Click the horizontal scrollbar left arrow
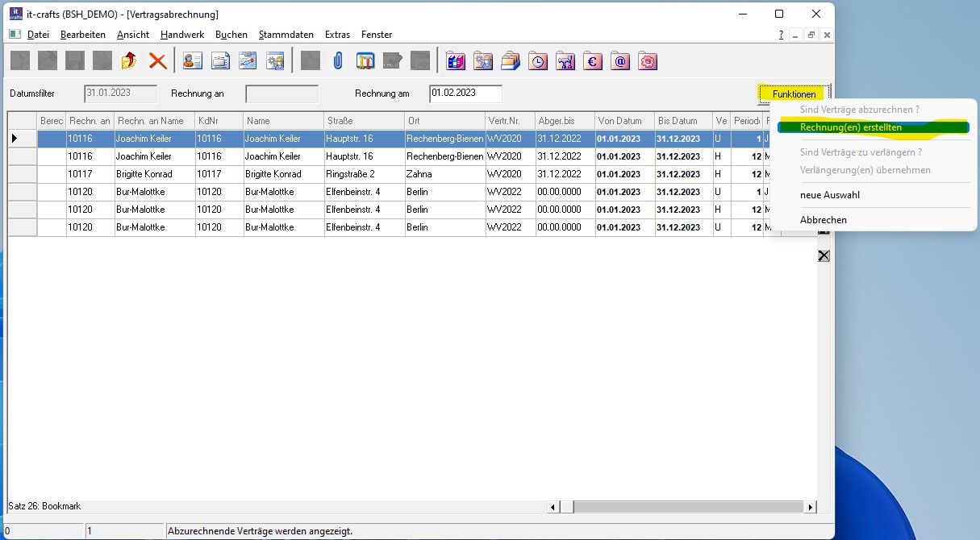The image size is (980, 540). pos(554,507)
